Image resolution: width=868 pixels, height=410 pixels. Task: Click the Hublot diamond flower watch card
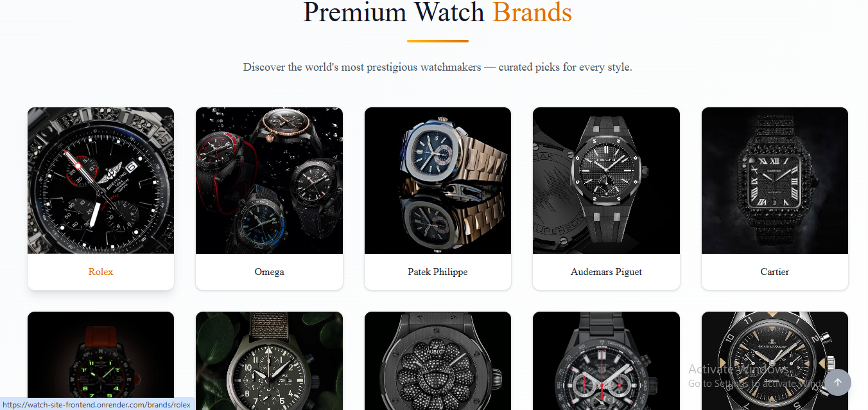click(438, 361)
